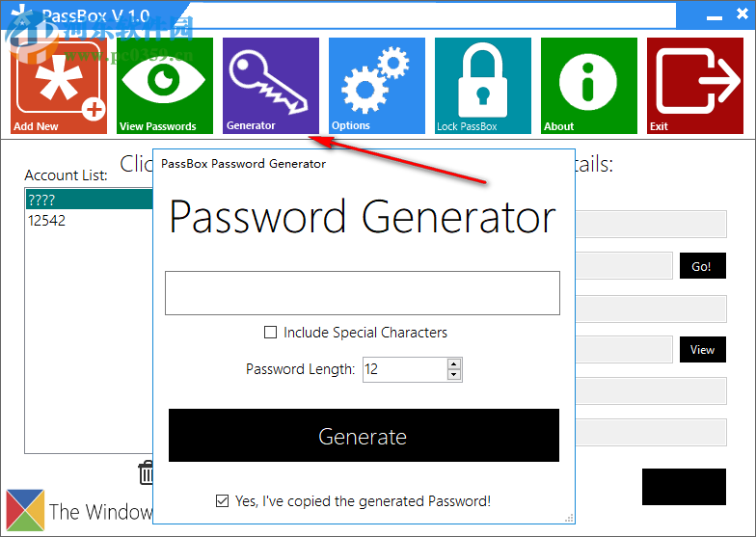Select the 12542 account in list
The height and width of the screenshot is (537, 756).
[87, 221]
